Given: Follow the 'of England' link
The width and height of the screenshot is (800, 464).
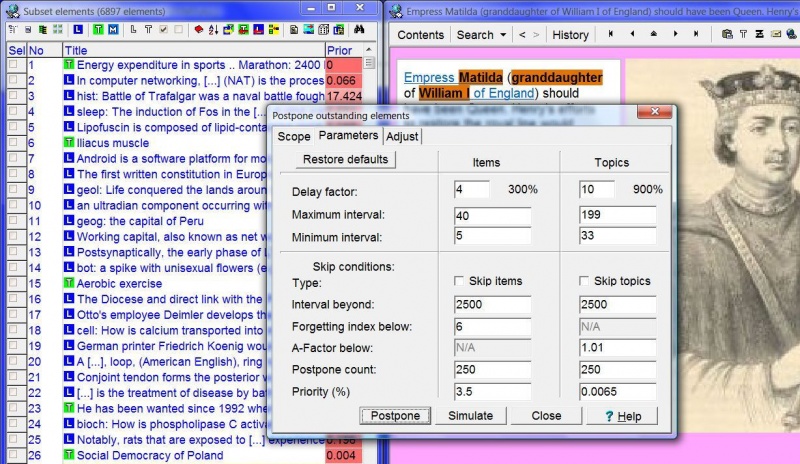Looking at the screenshot, I should pyautogui.click(x=503, y=93).
